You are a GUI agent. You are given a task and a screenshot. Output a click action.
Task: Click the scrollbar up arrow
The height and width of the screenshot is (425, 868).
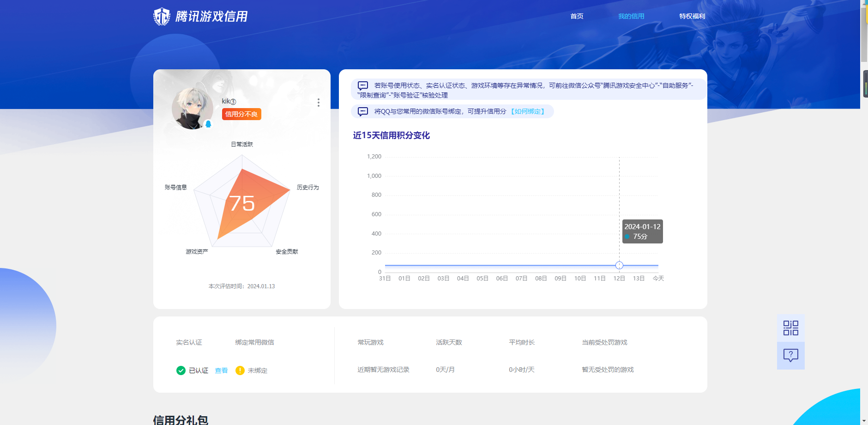point(864,3)
